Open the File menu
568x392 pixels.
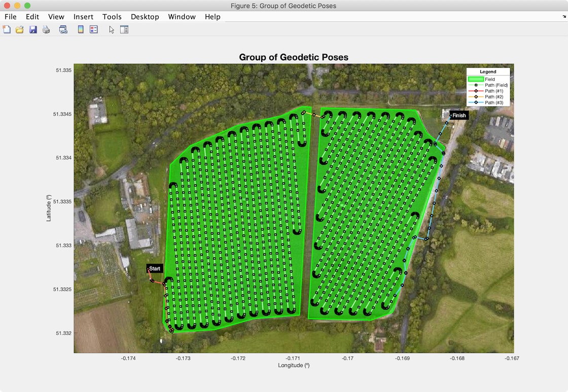point(10,17)
